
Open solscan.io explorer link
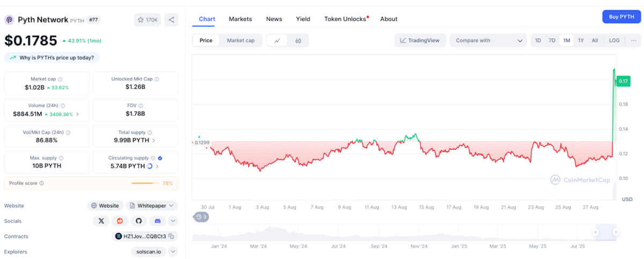pyautogui.click(x=149, y=251)
